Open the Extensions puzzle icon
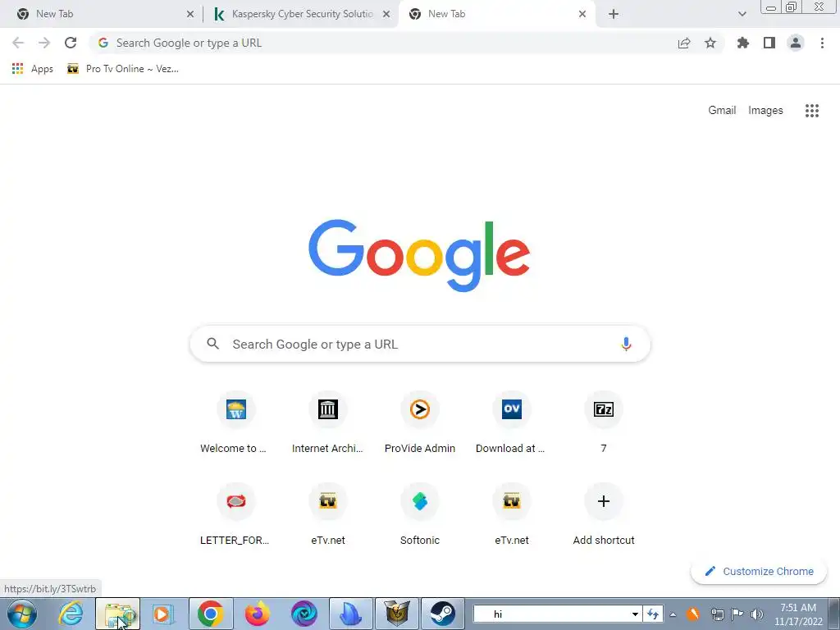The width and height of the screenshot is (840, 630). point(743,43)
